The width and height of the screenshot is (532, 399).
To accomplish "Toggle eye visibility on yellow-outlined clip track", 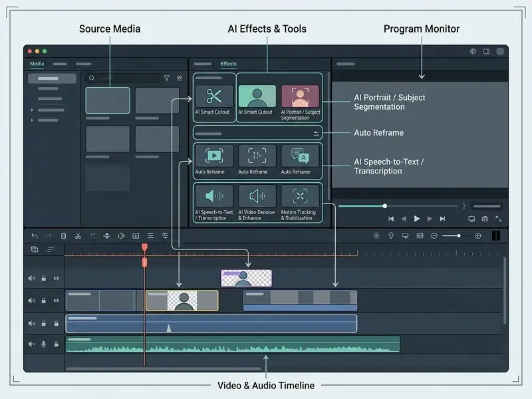I will tap(56, 301).
